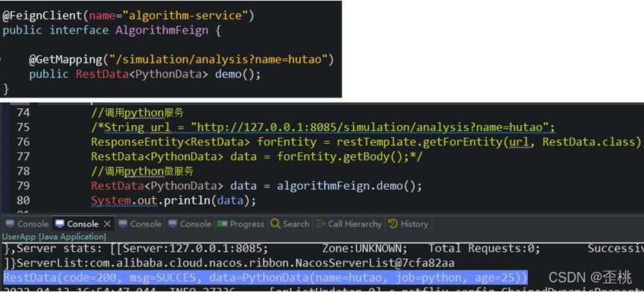Open the Search tab
Viewport: 644px width, 292px height.
[x=290, y=223]
